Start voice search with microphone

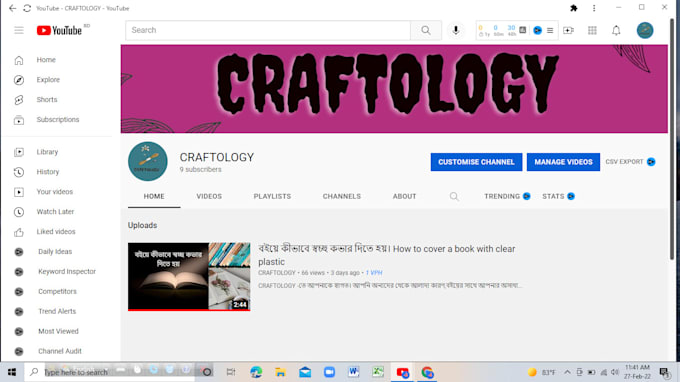(x=456, y=30)
